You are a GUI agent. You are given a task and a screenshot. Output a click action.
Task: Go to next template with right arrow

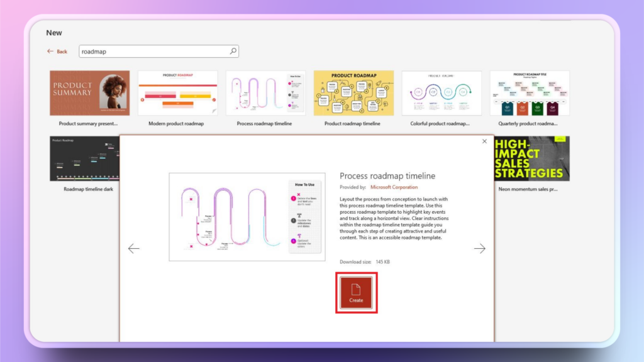[x=480, y=248]
